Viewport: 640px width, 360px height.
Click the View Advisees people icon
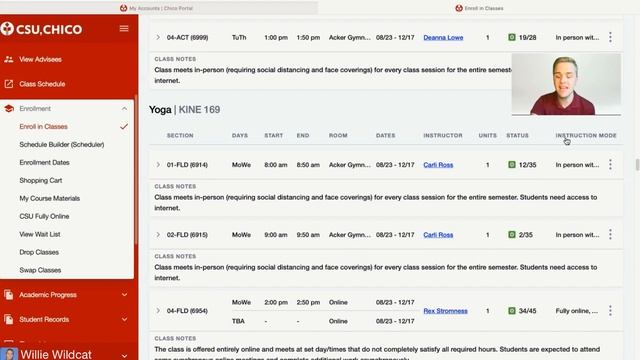9,60
